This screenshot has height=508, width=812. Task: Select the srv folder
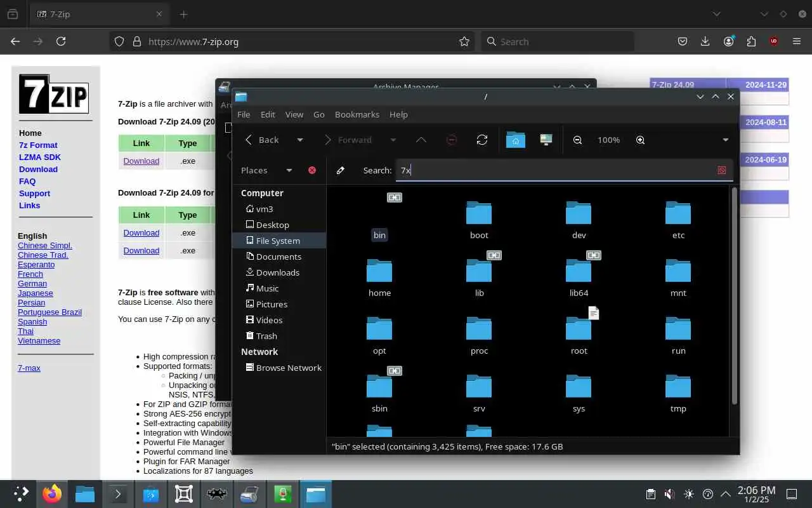(479, 394)
